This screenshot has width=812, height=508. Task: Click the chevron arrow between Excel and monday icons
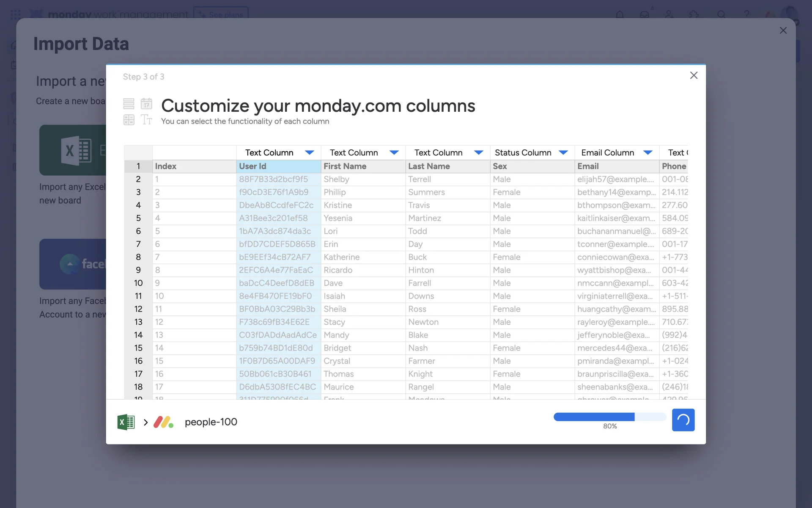(x=145, y=422)
